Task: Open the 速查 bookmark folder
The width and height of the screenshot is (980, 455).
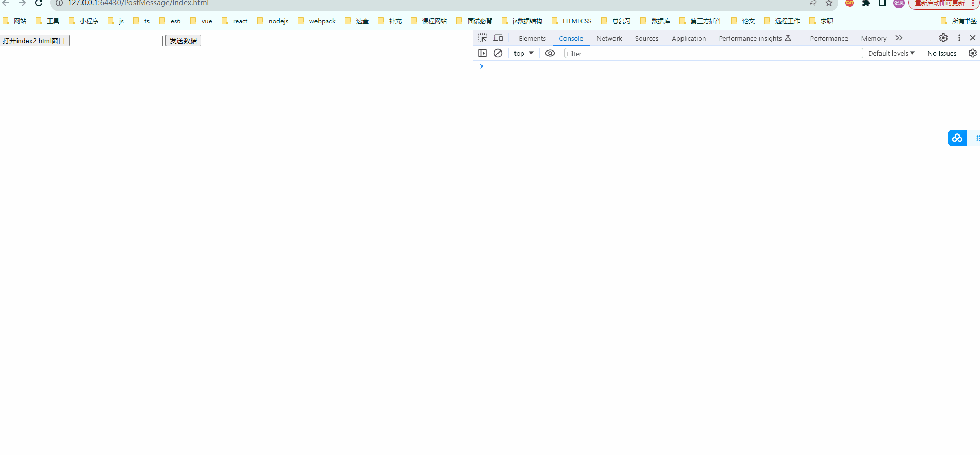Action: coord(357,21)
